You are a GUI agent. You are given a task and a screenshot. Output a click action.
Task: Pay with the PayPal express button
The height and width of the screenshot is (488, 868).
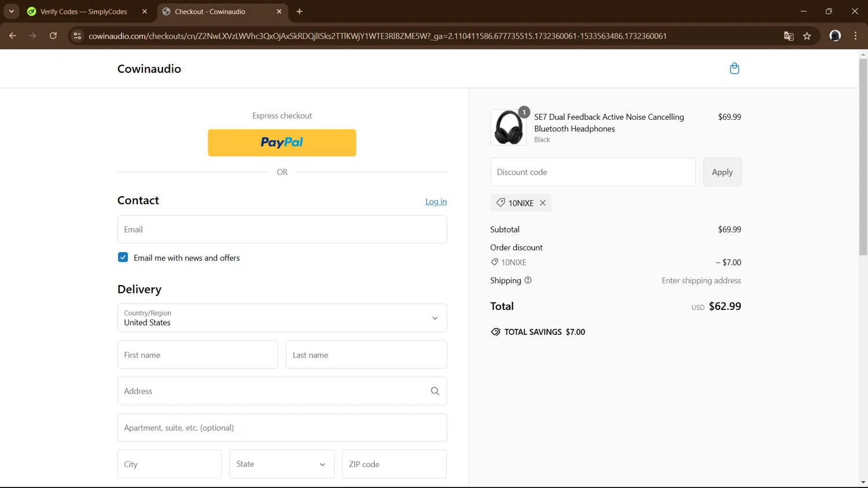tap(282, 143)
